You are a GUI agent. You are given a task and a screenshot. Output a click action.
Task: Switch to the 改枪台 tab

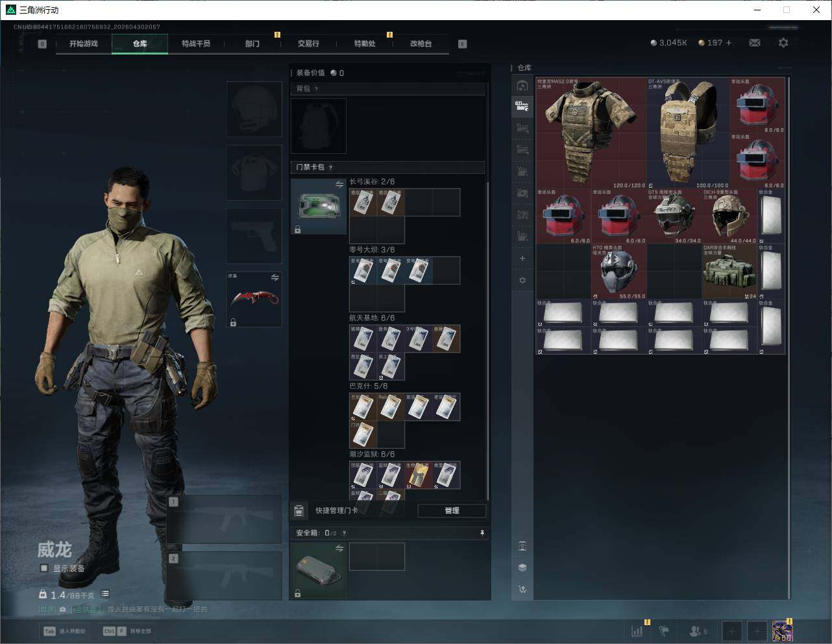point(421,43)
